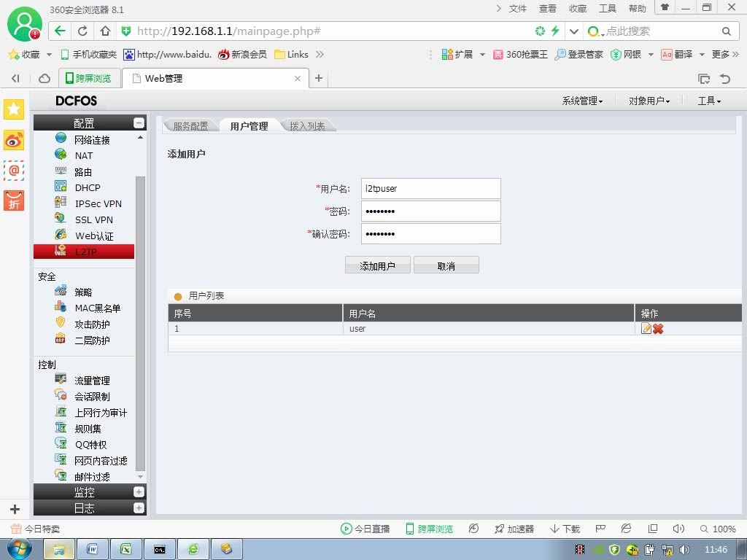The height and width of the screenshot is (560, 747).
Task: Open 网页内容过滤 settings
Action: click(x=101, y=461)
